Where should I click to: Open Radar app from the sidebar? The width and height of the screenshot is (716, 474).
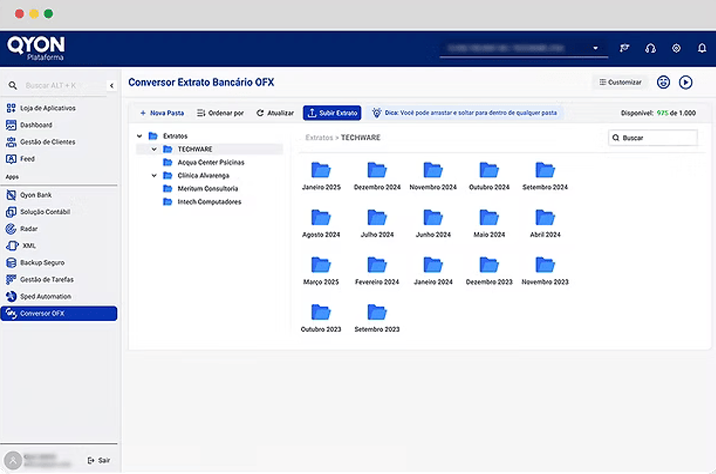pos(28,228)
